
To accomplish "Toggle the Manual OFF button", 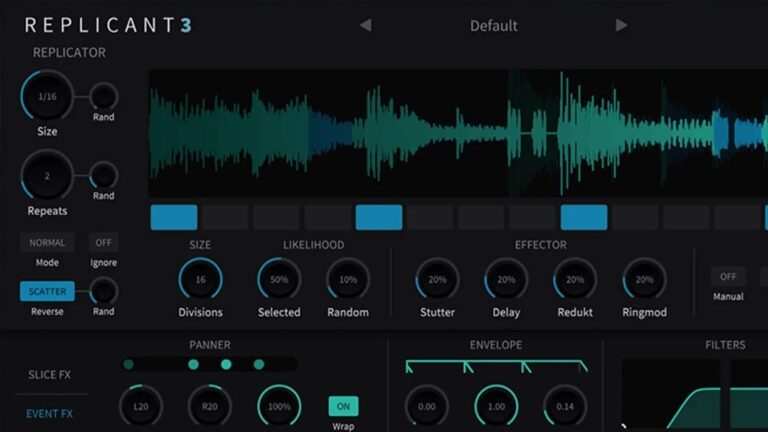I will (728, 277).
